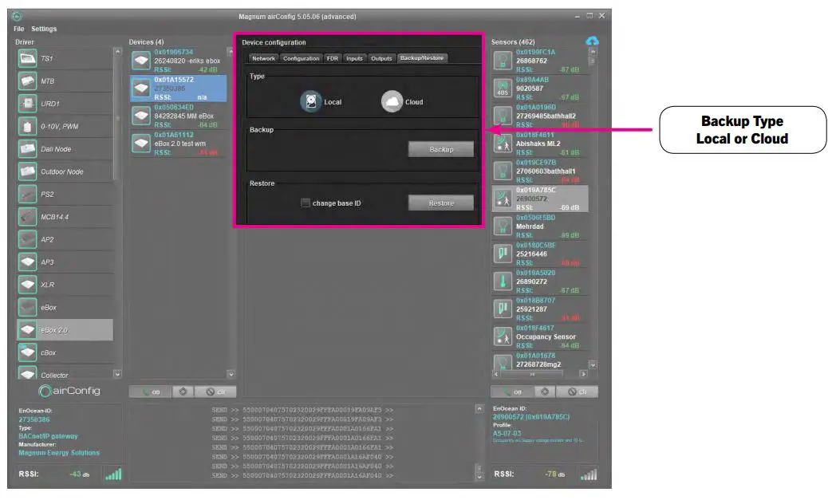The height and width of the screenshot is (504, 828).
Task: Open device 26240820 -eriks ebox icon
Action: [141, 61]
